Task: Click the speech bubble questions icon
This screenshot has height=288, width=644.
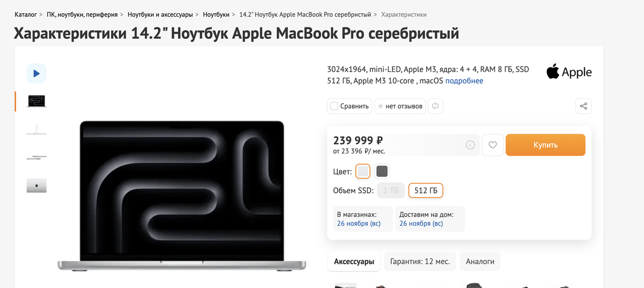Action: [x=436, y=106]
